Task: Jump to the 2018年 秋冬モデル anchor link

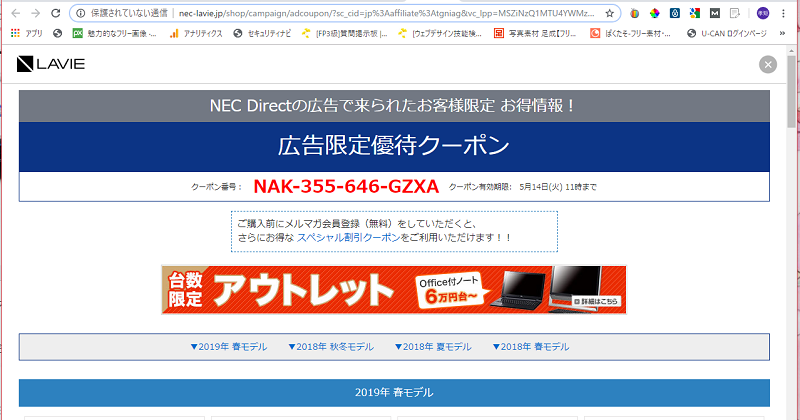Action: point(331,347)
